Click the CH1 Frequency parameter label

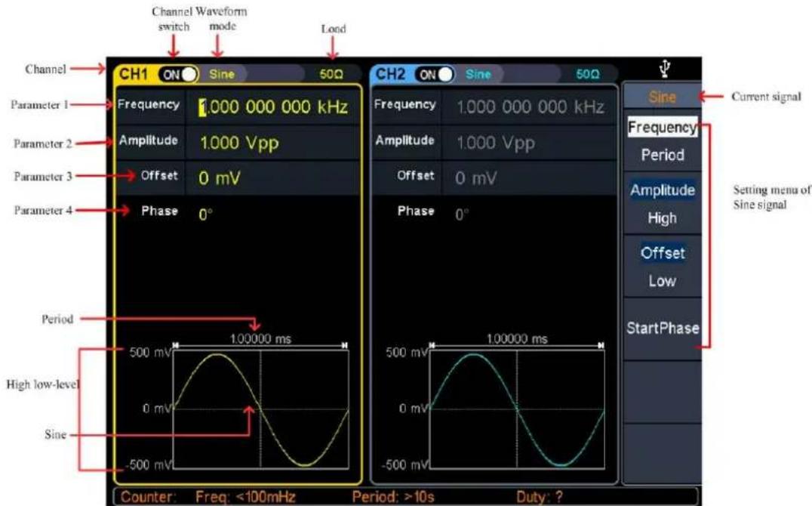[149, 104]
